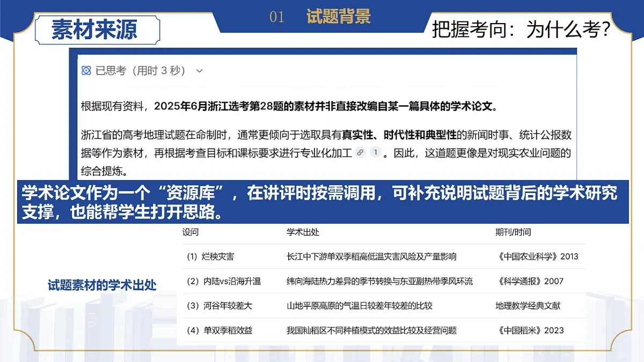Click the 01 section number
644x362 pixels.
[277, 17]
